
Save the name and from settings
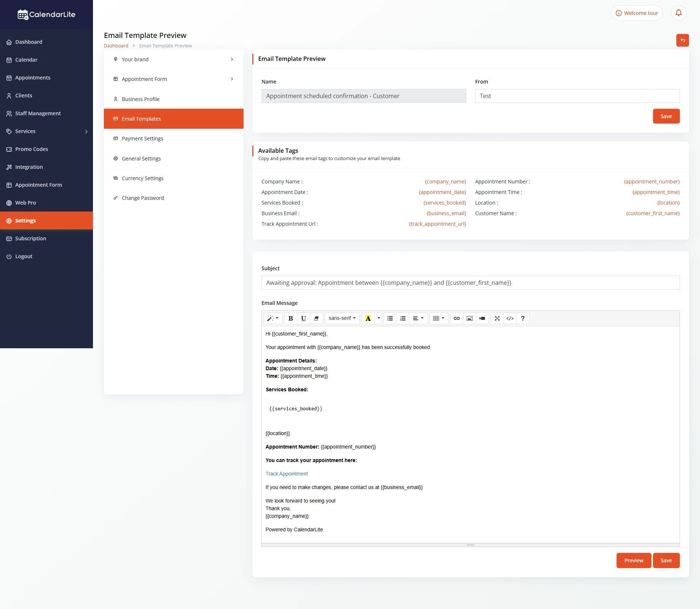click(x=666, y=116)
